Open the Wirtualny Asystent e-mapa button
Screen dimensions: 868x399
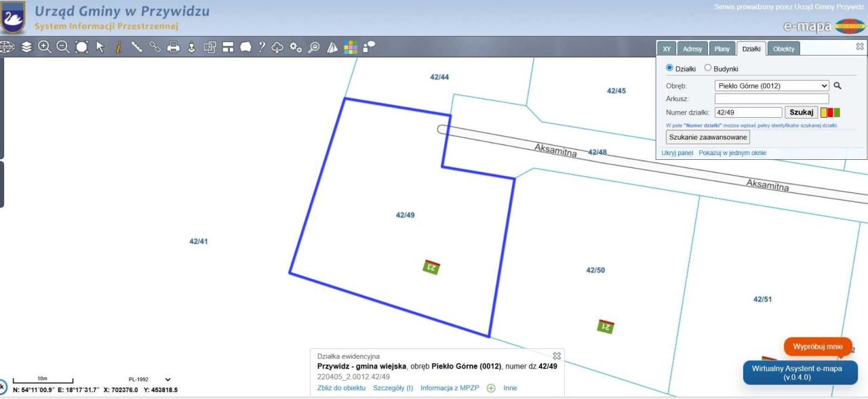(800, 373)
